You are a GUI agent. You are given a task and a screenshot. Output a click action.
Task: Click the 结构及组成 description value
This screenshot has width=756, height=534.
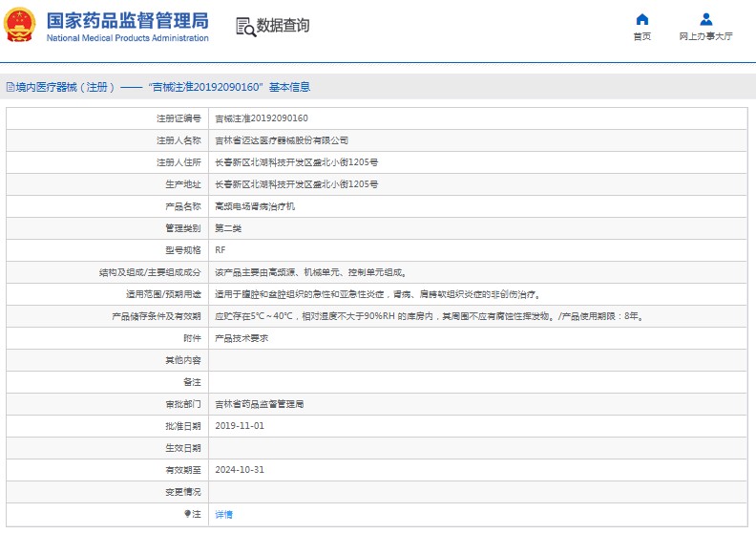click(311, 272)
